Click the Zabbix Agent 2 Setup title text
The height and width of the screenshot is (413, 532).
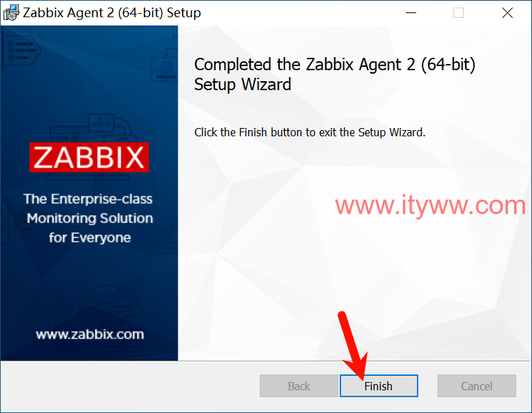[112, 13]
